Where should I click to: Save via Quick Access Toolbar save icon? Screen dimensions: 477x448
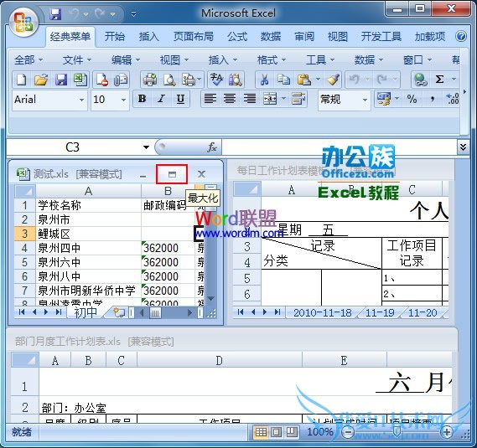pyautogui.click(x=55, y=14)
